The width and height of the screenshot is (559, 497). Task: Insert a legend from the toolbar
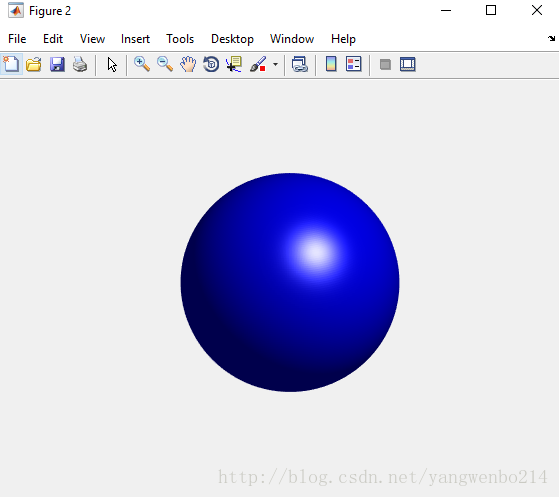[x=354, y=64]
